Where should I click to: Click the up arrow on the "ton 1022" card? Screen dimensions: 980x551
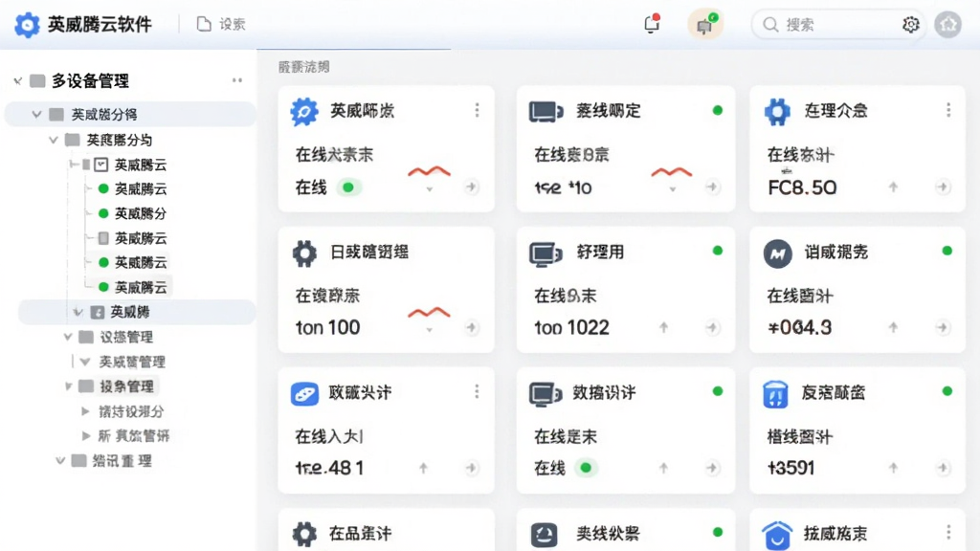point(664,327)
